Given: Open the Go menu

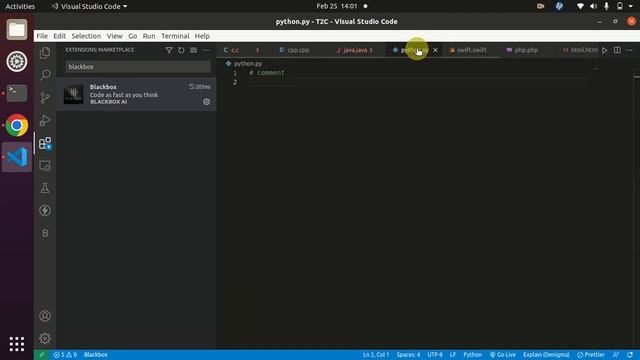Looking at the screenshot, I should (x=133, y=36).
